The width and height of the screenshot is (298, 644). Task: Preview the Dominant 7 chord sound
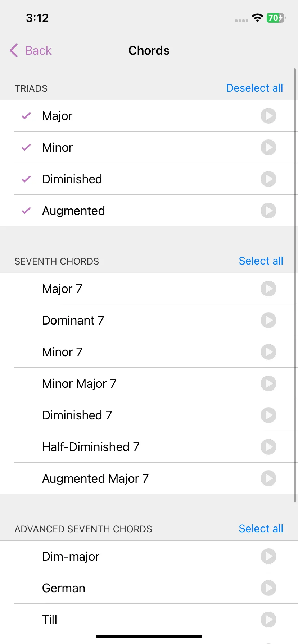click(x=268, y=320)
